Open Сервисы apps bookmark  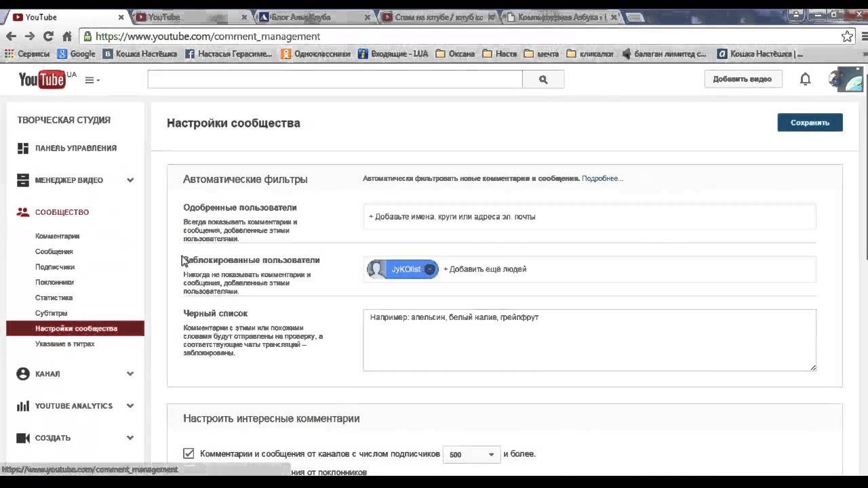coord(27,54)
